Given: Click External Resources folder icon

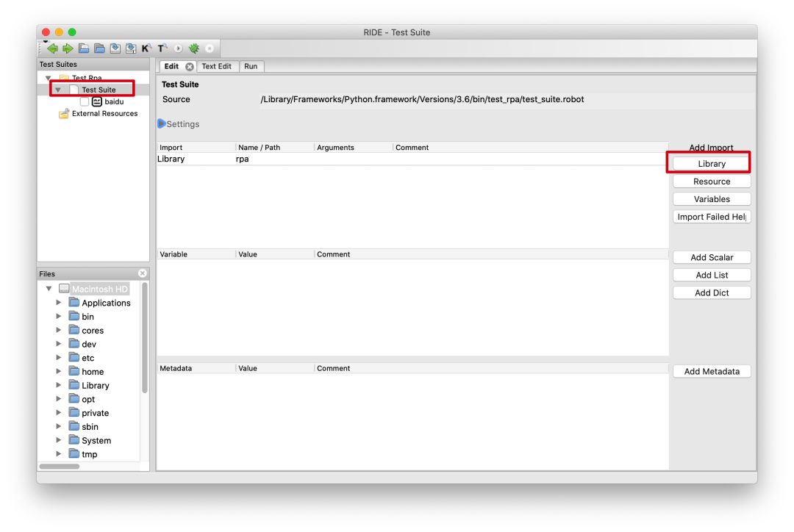Looking at the screenshot, I should coord(63,113).
